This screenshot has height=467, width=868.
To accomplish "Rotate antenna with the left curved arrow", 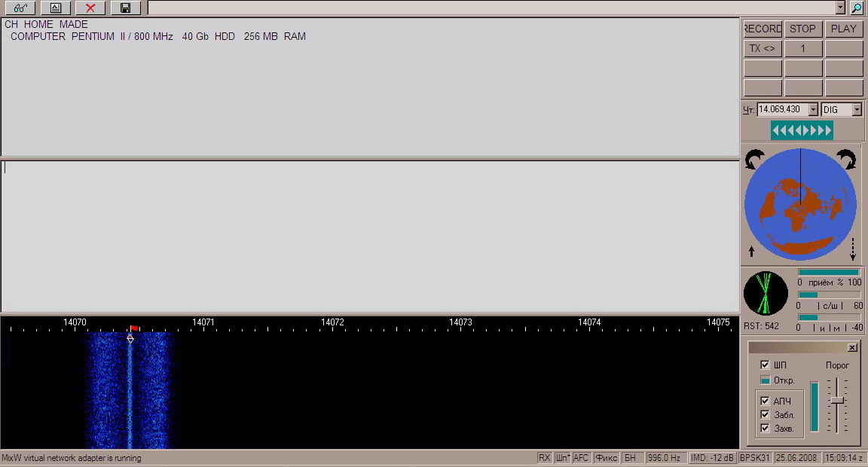I will [754, 159].
